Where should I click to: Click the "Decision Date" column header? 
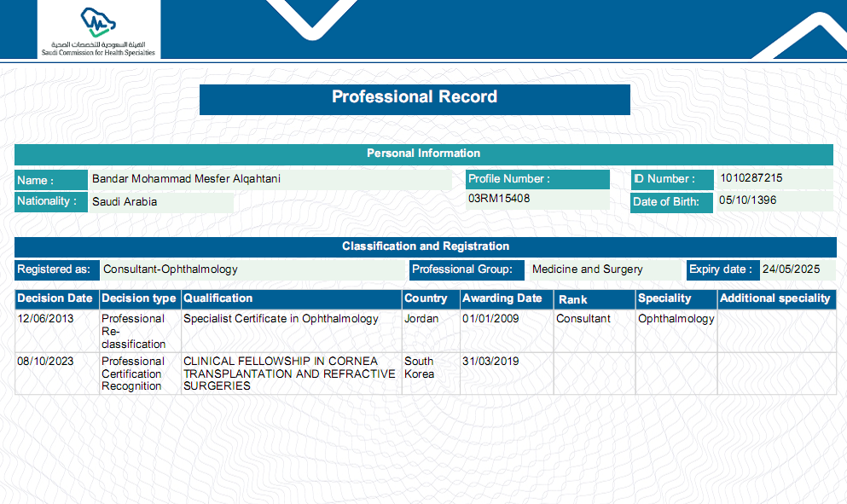[x=56, y=299]
